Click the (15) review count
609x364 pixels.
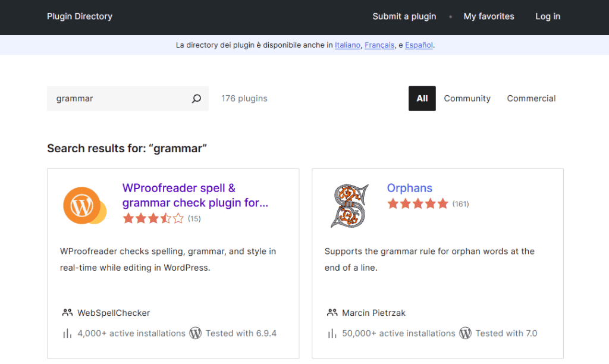click(x=194, y=219)
